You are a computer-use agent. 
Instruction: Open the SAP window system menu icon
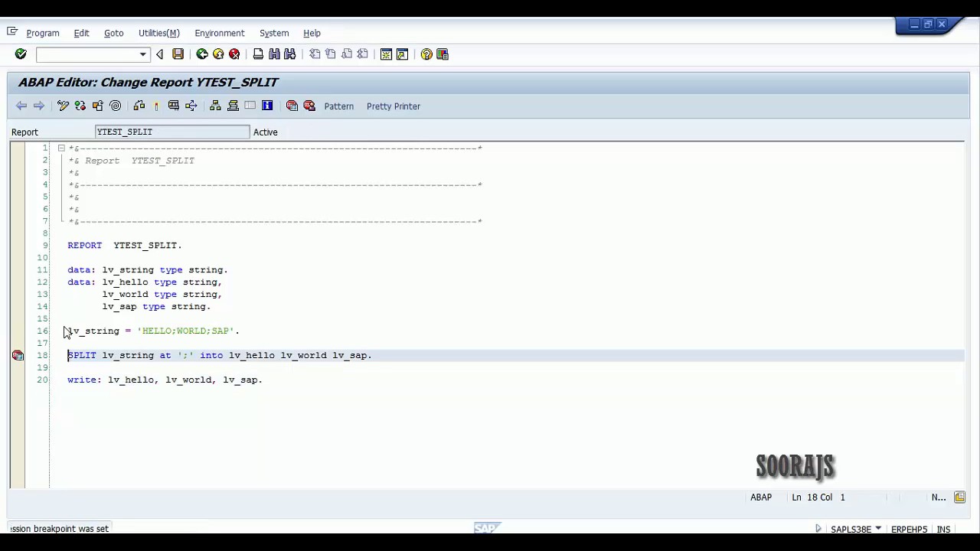pos(12,32)
